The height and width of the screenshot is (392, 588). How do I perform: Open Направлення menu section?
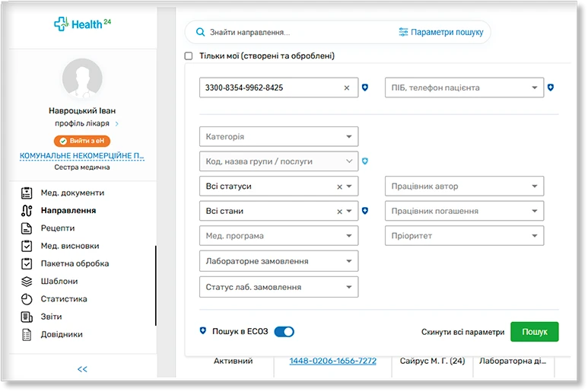coord(68,210)
